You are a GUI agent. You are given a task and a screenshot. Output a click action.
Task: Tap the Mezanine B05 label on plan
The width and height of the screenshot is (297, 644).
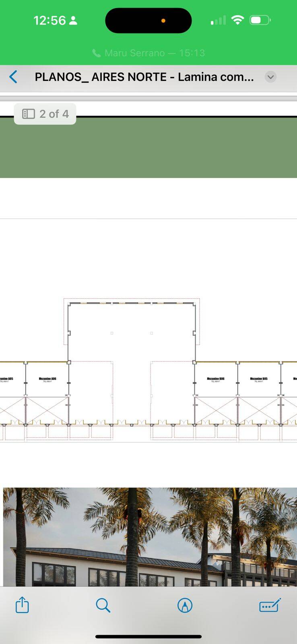pos(259,379)
